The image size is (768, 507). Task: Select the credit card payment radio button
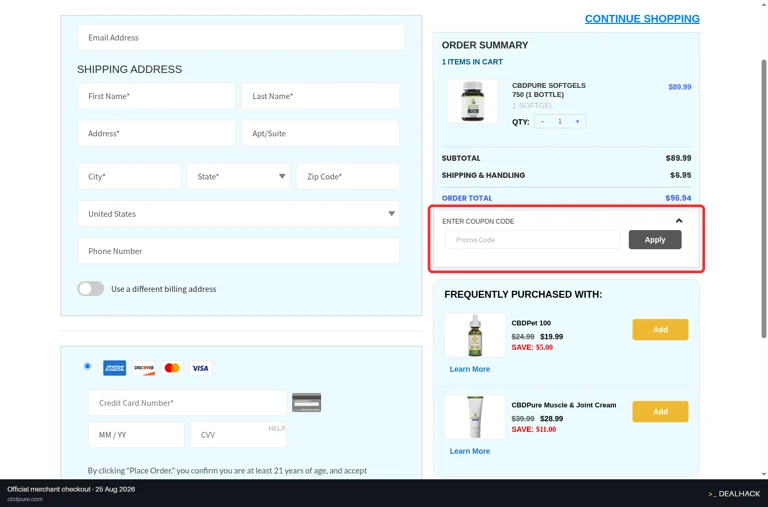tap(87, 366)
